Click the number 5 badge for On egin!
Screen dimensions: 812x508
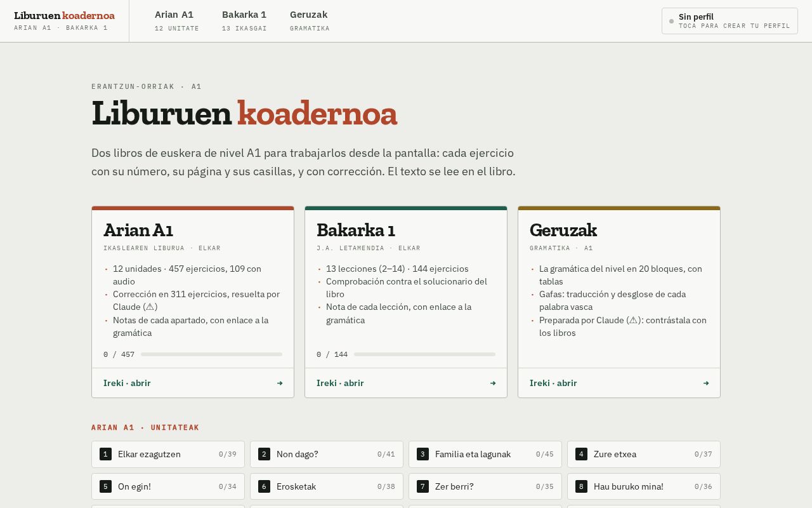(x=105, y=486)
